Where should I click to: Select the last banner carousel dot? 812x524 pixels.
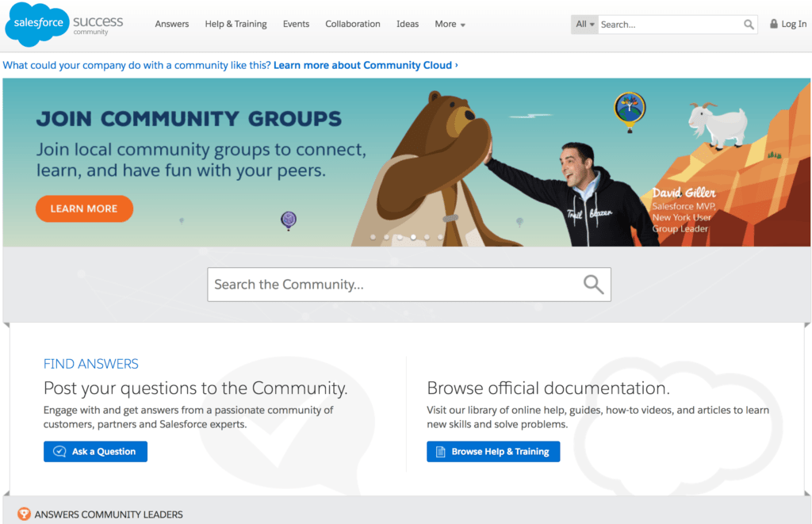click(440, 237)
